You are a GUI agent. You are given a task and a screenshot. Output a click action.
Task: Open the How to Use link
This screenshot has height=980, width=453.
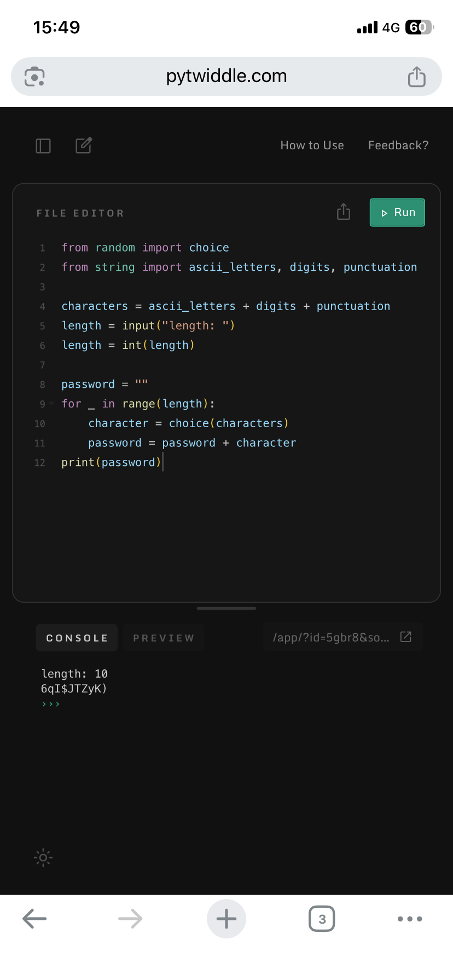tap(312, 145)
